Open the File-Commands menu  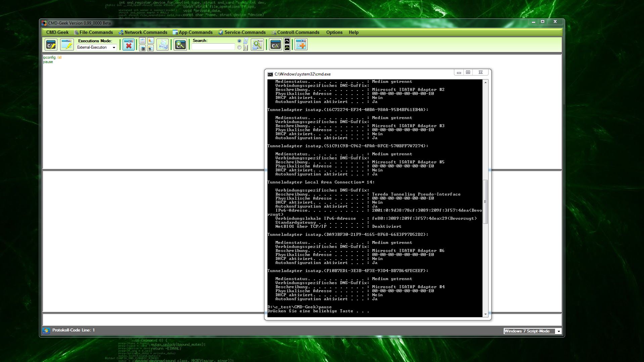pos(93,33)
